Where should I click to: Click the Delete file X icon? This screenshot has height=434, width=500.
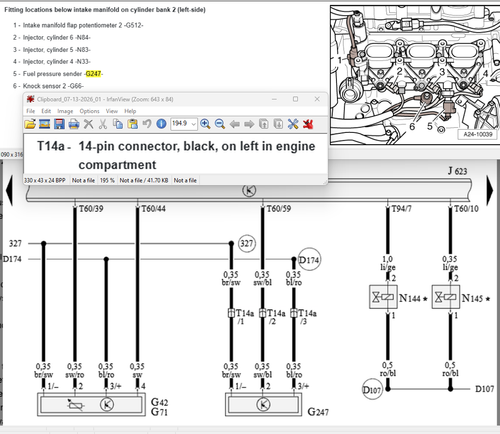pyautogui.click(x=88, y=124)
